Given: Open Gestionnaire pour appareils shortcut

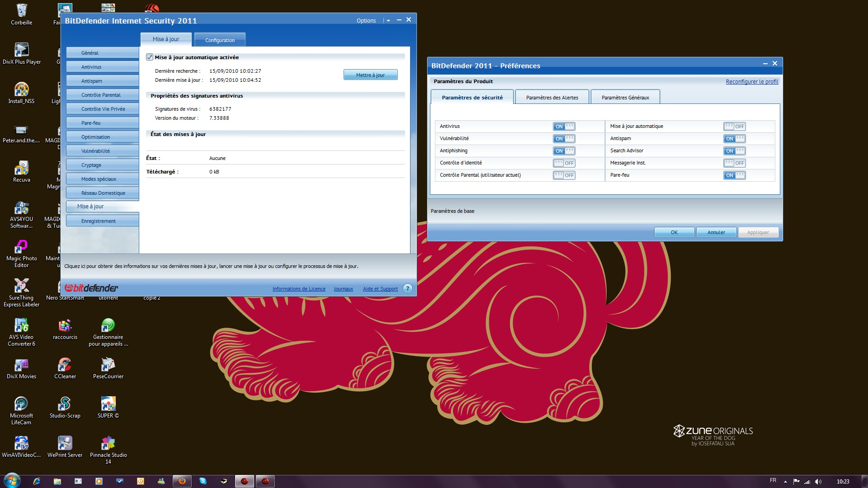Looking at the screenshot, I should tap(108, 332).
